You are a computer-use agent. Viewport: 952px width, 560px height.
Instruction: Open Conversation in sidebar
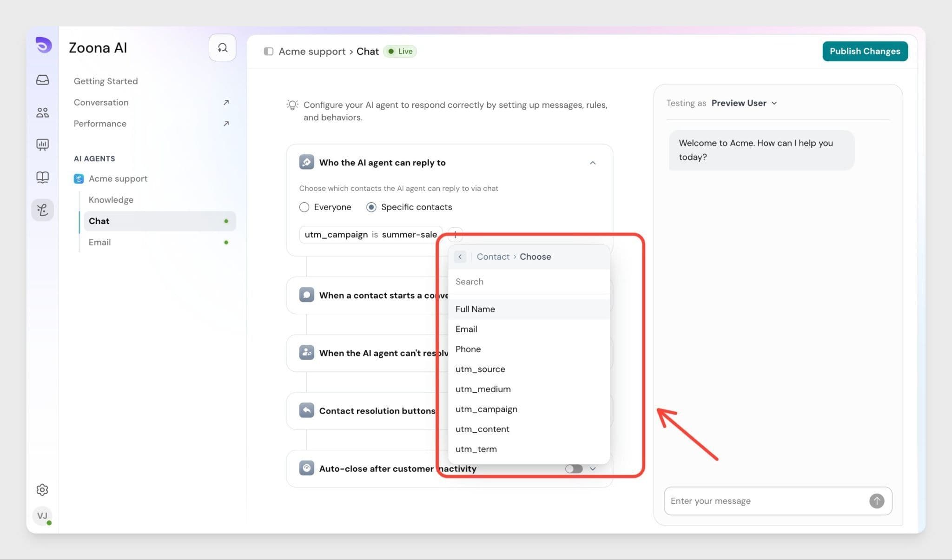point(101,102)
